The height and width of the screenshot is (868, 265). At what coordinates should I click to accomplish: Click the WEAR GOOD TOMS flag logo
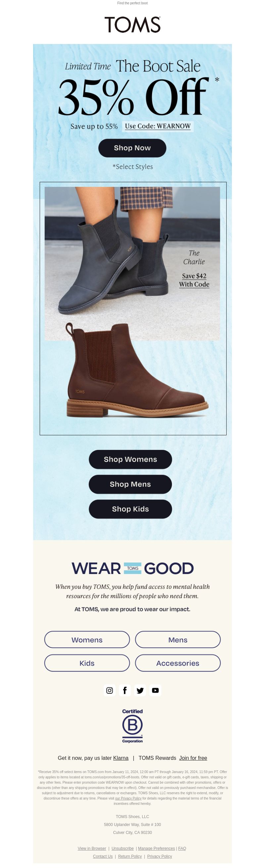132,568
